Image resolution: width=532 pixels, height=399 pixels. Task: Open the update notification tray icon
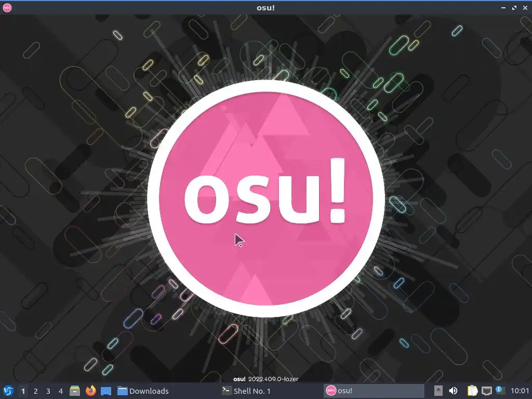(x=500, y=390)
